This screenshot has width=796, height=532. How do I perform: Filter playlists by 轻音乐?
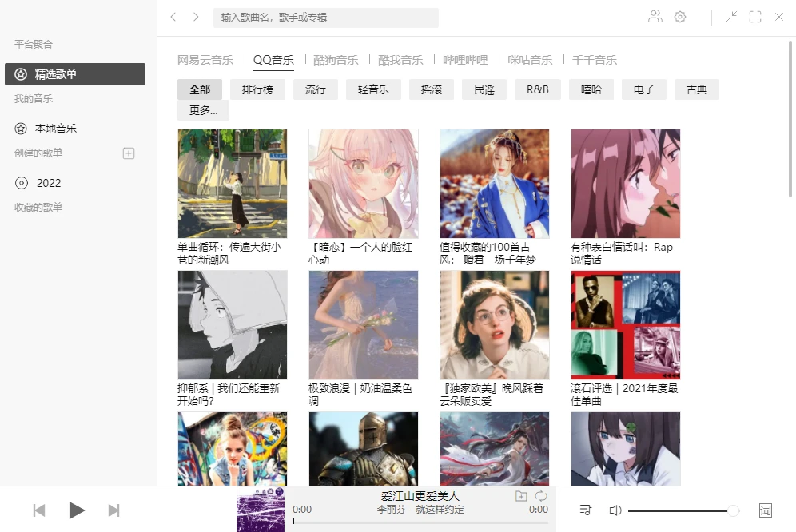click(373, 89)
